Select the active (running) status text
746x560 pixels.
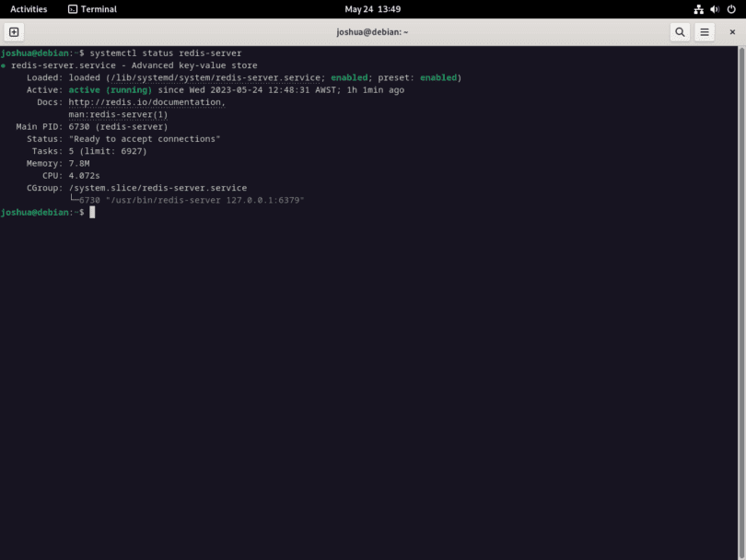(x=110, y=89)
